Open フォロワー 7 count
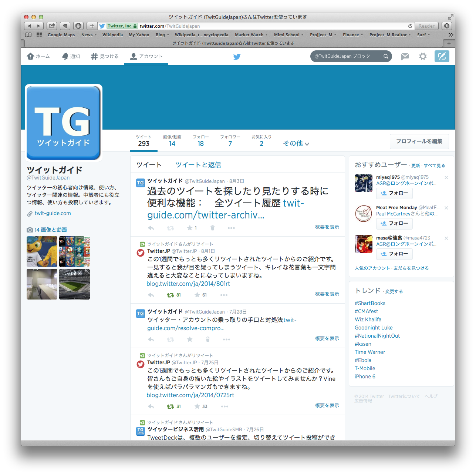This screenshot has height=475, width=476. (230, 141)
